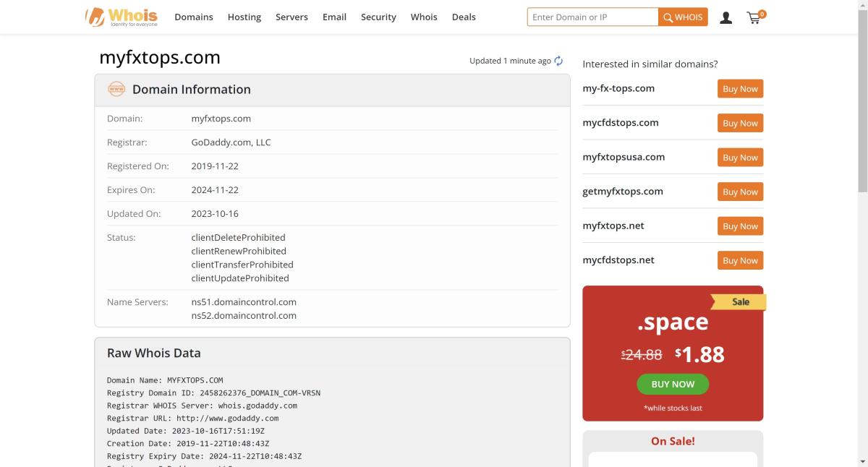Refresh whois data with the reload icon
The height and width of the screenshot is (467, 868).
pyautogui.click(x=558, y=61)
